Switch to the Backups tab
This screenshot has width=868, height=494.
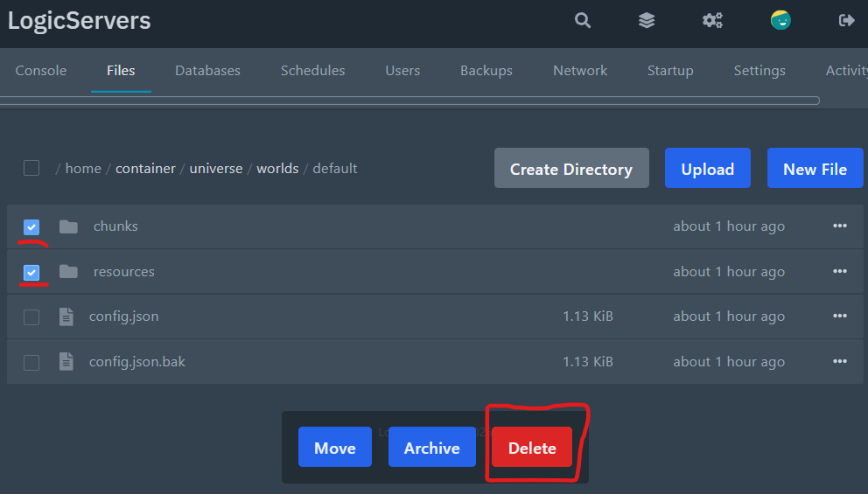pos(486,70)
